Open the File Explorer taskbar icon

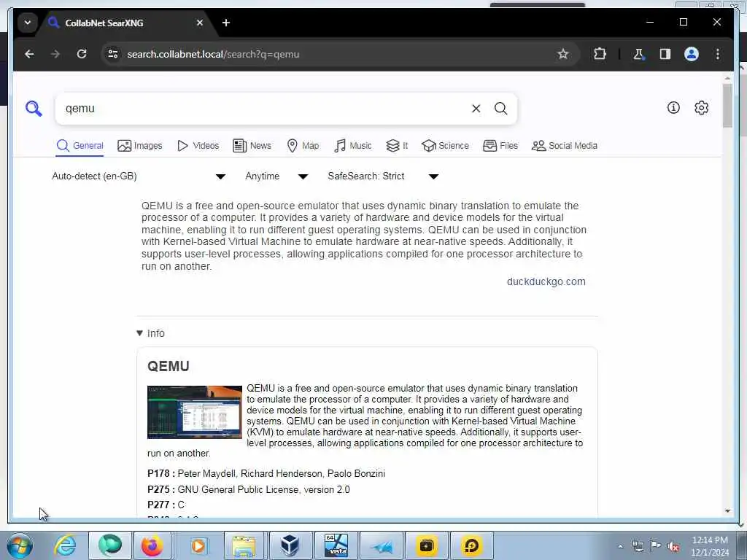tap(244, 545)
